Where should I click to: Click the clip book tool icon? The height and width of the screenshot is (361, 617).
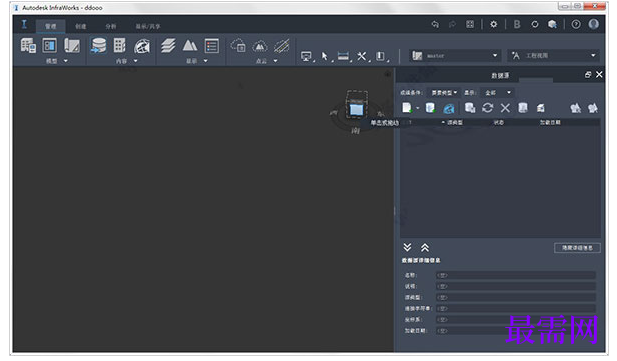tap(380, 56)
